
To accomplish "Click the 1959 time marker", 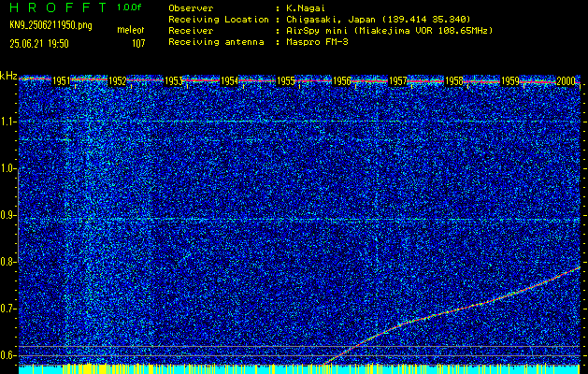I will point(510,81).
